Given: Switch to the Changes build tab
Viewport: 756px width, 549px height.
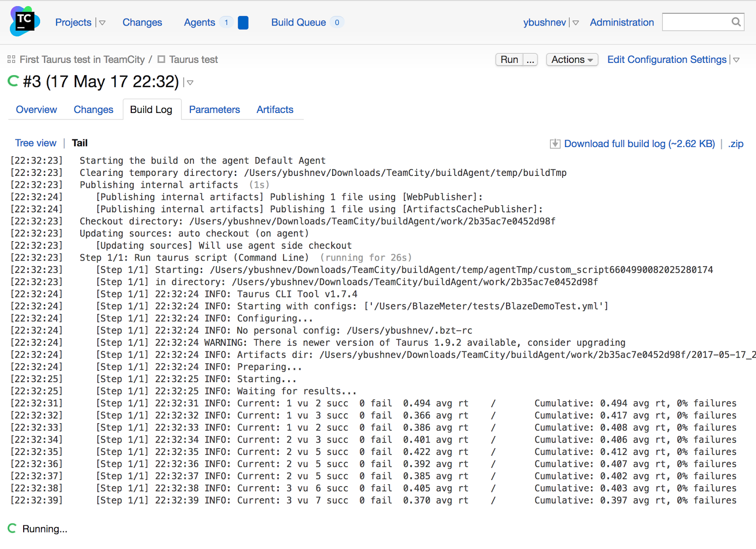Looking at the screenshot, I should point(94,110).
